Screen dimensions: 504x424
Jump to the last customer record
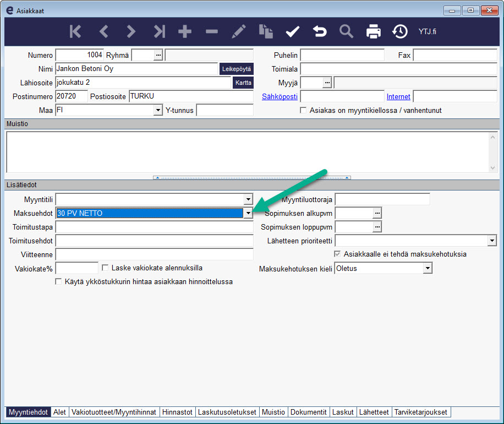159,31
